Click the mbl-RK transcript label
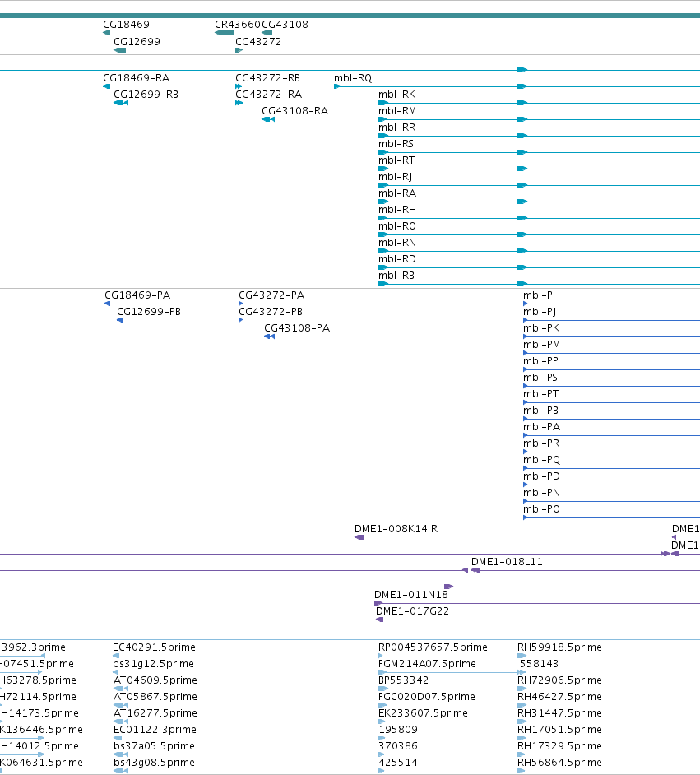The image size is (700, 775). coord(396,94)
